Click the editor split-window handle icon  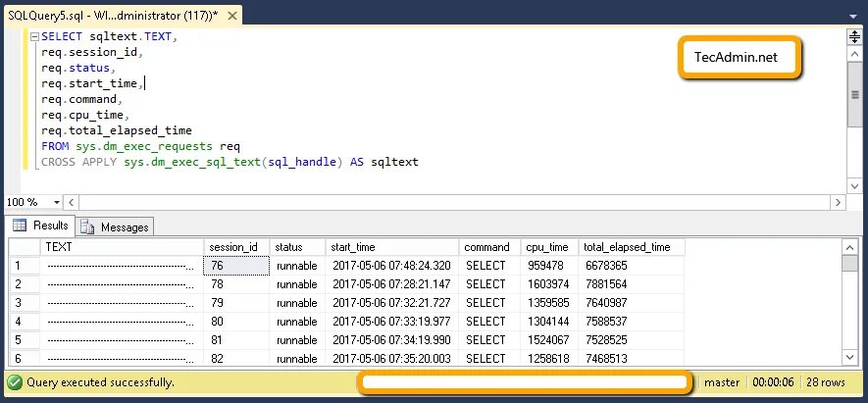point(854,37)
